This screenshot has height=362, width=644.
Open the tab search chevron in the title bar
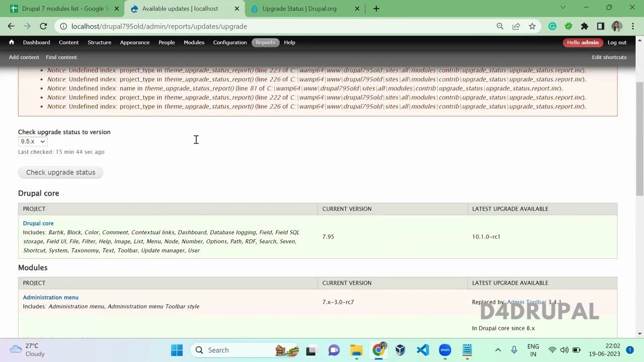[x=563, y=8]
